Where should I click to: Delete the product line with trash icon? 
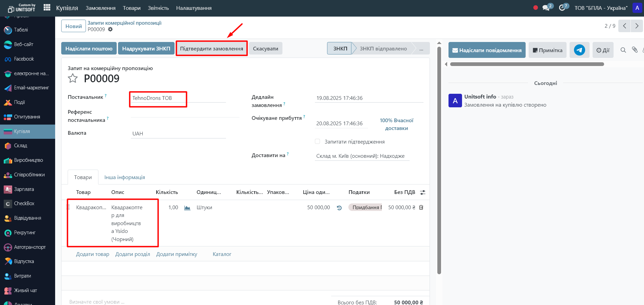tap(421, 208)
